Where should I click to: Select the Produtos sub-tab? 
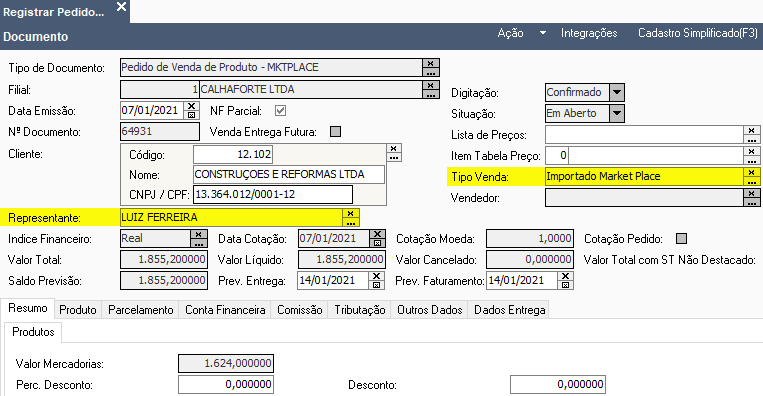(33, 332)
